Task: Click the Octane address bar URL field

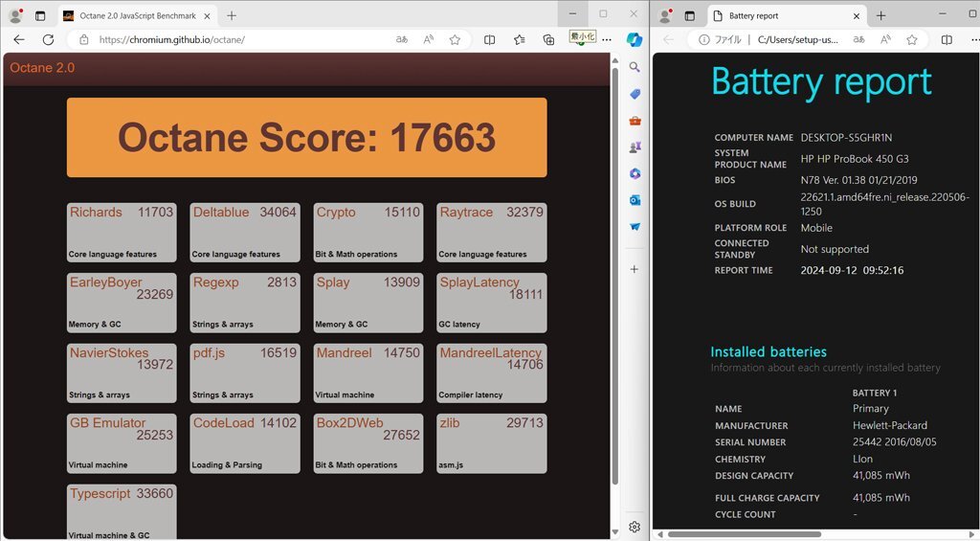Action: (x=239, y=39)
